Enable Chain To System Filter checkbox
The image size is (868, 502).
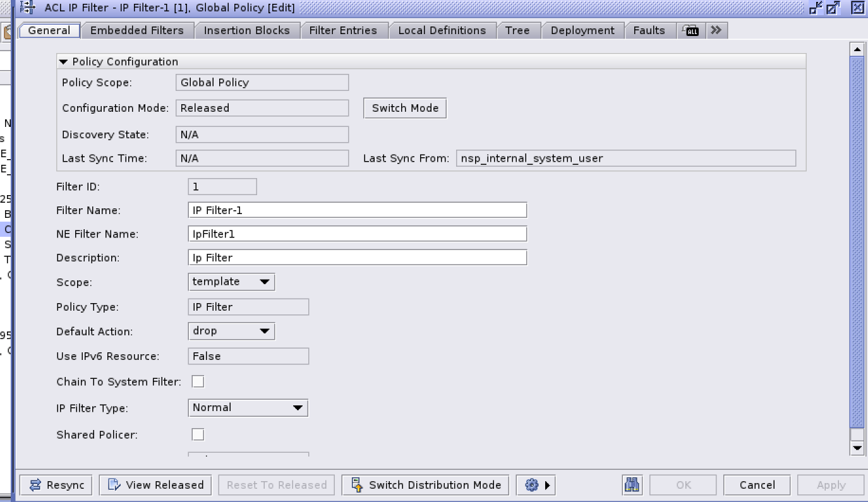point(198,381)
